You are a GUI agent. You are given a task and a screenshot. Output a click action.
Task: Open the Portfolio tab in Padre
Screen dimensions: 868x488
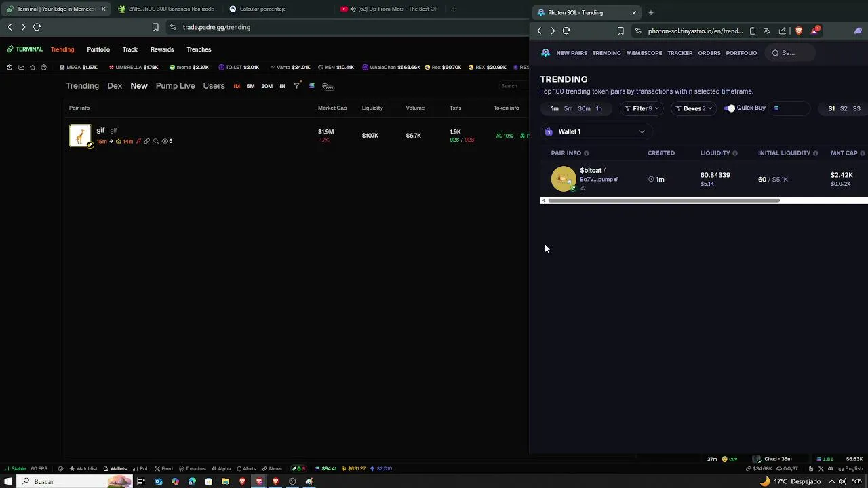click(98, 49)
